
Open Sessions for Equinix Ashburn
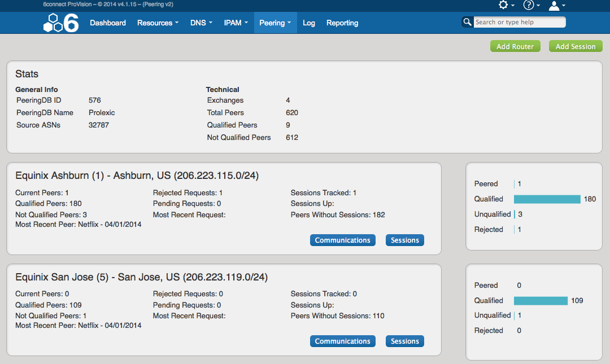click(x=404, y=240)
